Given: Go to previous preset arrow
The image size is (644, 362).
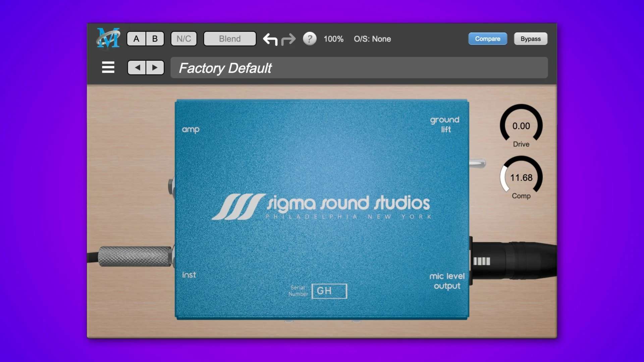Looking at the screenshot, I should coord(137,68).
